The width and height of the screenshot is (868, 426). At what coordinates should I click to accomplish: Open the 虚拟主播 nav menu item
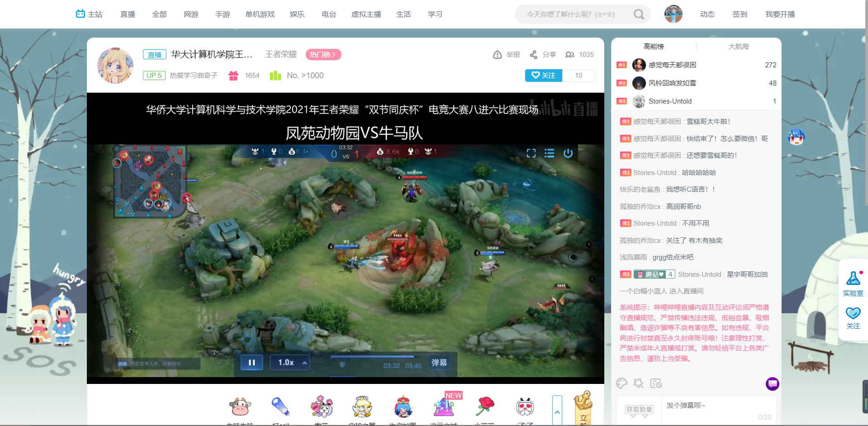(366, 14)
